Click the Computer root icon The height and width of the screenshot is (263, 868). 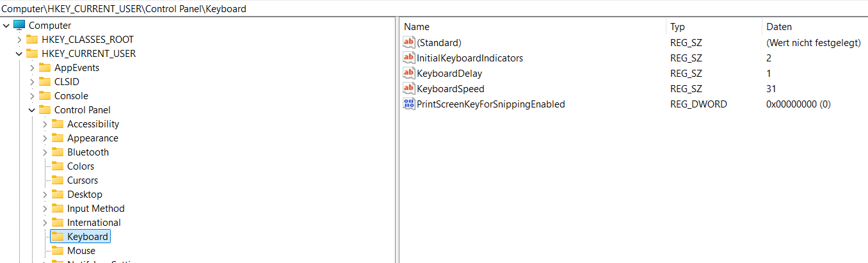19,26
